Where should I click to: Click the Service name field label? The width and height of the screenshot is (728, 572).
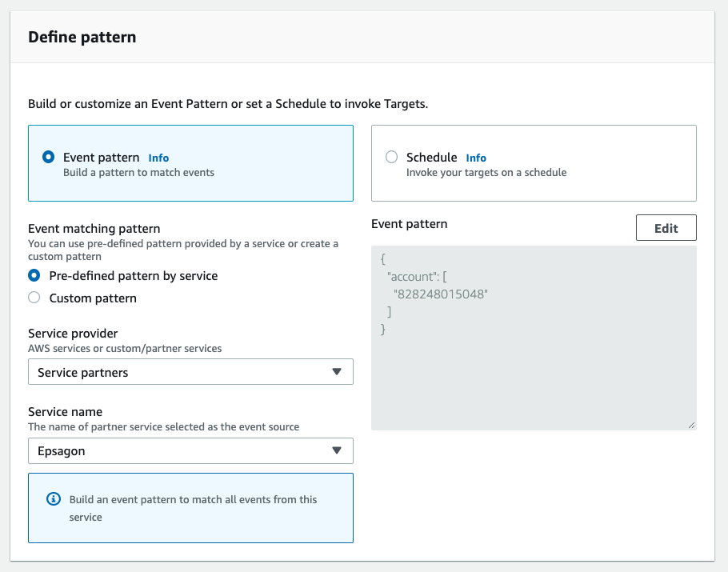click(65, 412)
